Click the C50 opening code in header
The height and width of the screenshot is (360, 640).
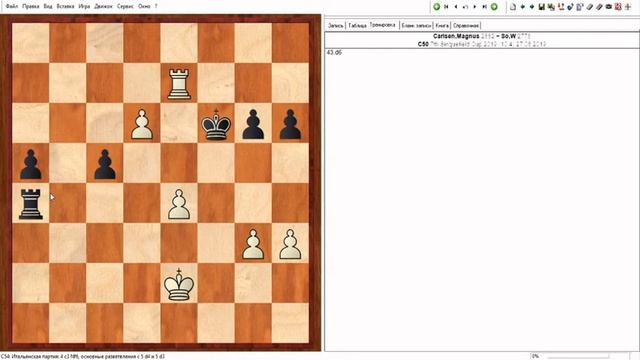423,44
